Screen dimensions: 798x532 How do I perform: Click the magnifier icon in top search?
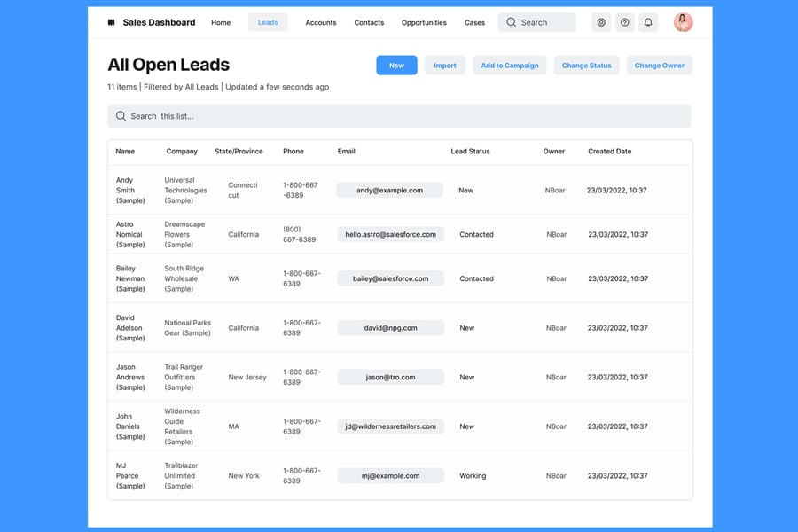point(512,23)
